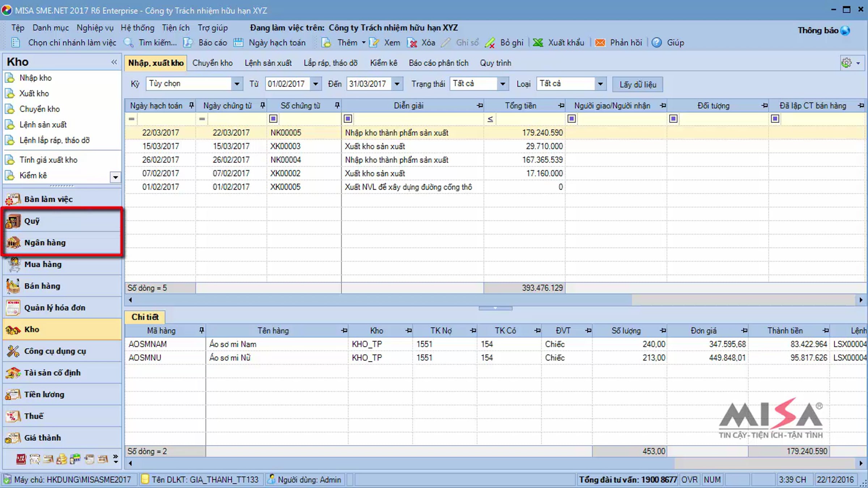The width and height of the screenshot is (868, 488).
Task: Collapse the Kho sidebar panel
Action: point(114,62)
